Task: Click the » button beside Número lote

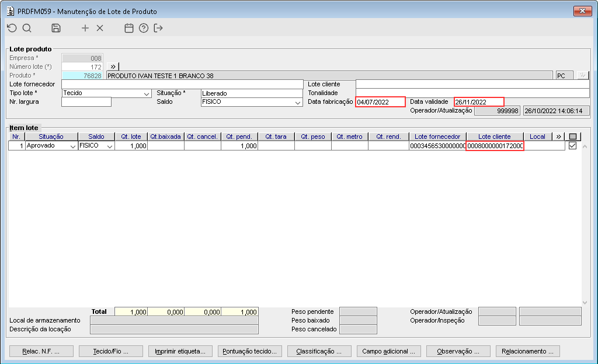Action: pos(113,66)
